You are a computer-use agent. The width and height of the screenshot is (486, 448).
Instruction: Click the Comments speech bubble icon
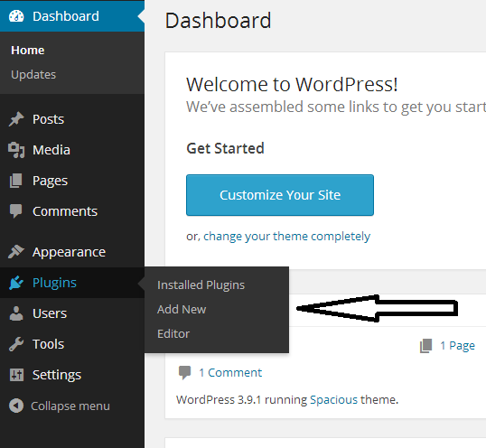(16, 211)
